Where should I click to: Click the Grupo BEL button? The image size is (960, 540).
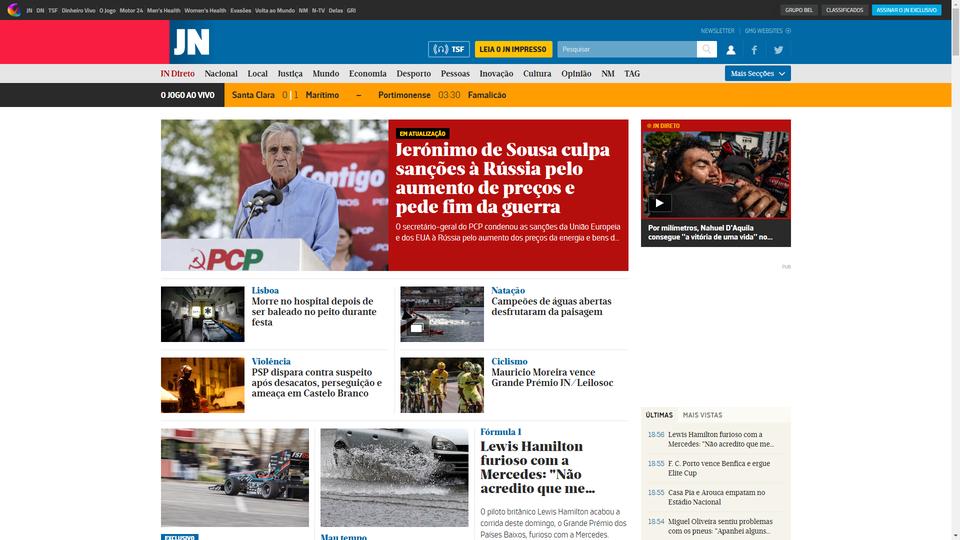click(798, 10)
